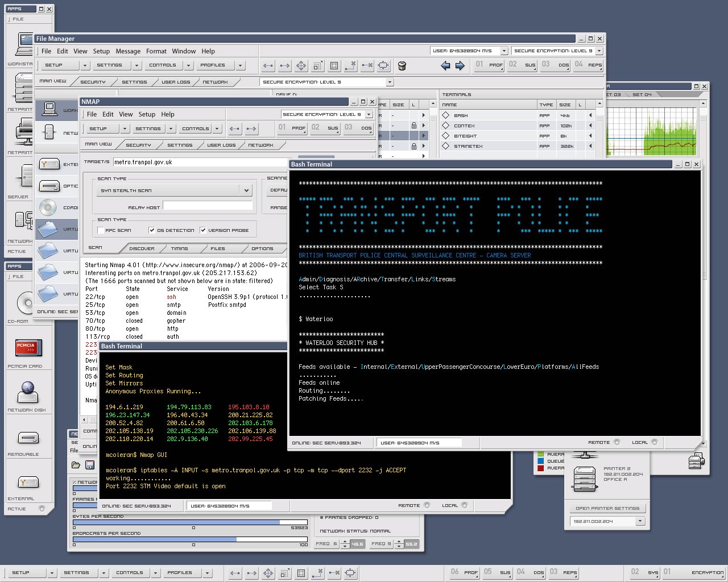Click the right dotted arrow icon in File Manager toolbar

(285, 65)
